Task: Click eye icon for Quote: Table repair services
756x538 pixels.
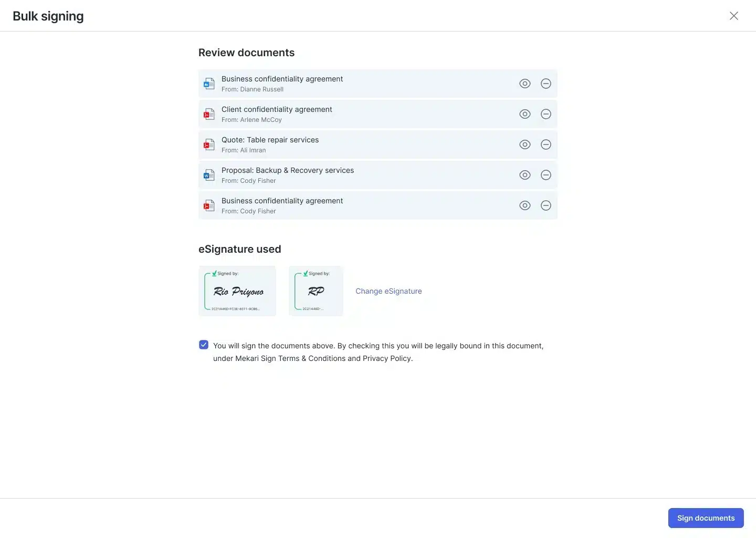Action: pyautogui.click(x=524, y=144)
